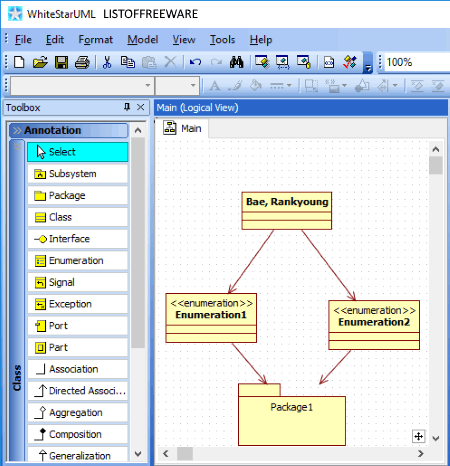Click the Open folder icon

tap(40, 62)
